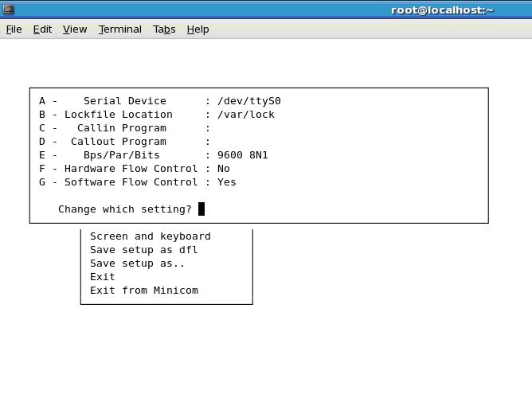This screenshot has height=402, width=532.
Task: Choose Save setup as dfl
Action: (144, 250)
